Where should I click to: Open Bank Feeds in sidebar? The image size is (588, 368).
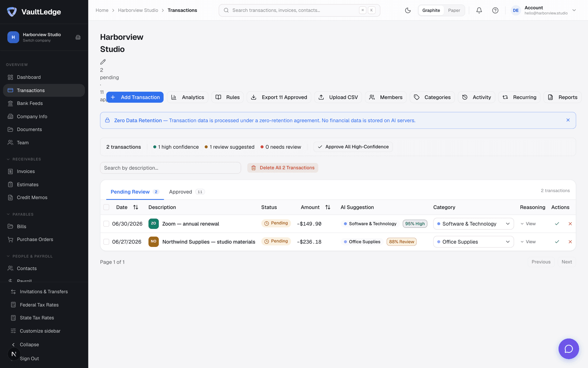(x=44, y=103)
